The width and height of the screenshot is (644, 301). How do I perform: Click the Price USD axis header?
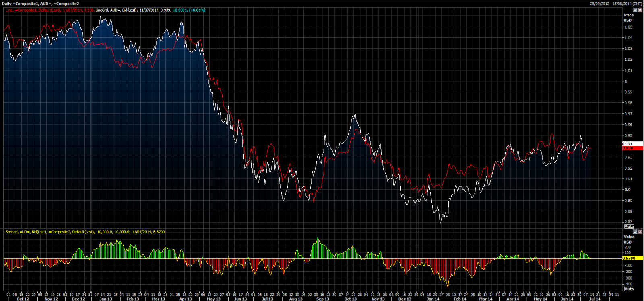[x=628, y=18]
